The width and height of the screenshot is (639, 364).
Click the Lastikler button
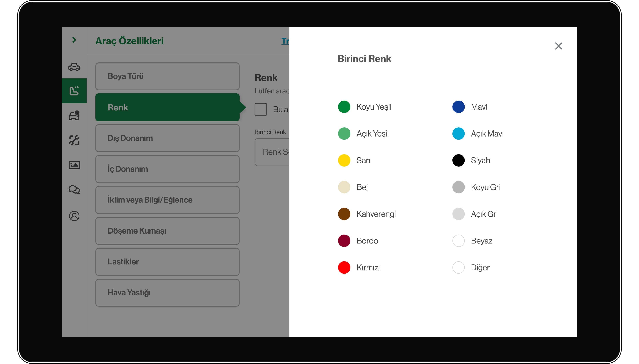(167, 261)
